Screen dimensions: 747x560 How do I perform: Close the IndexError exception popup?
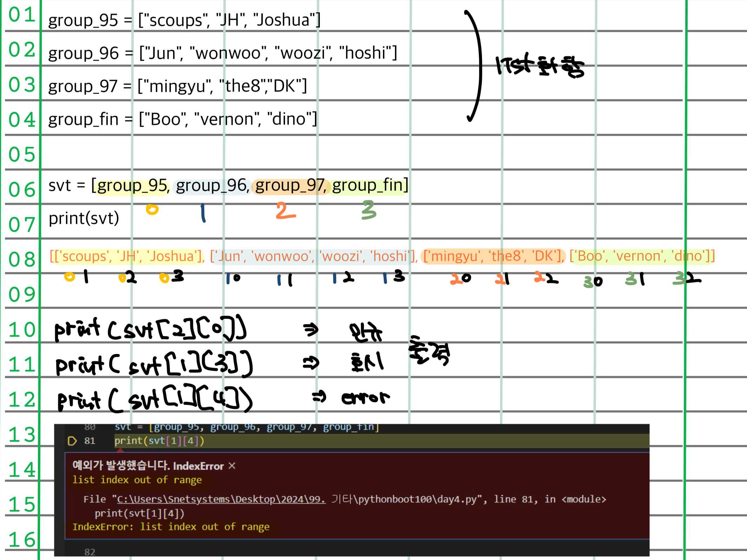pos(232,466)
